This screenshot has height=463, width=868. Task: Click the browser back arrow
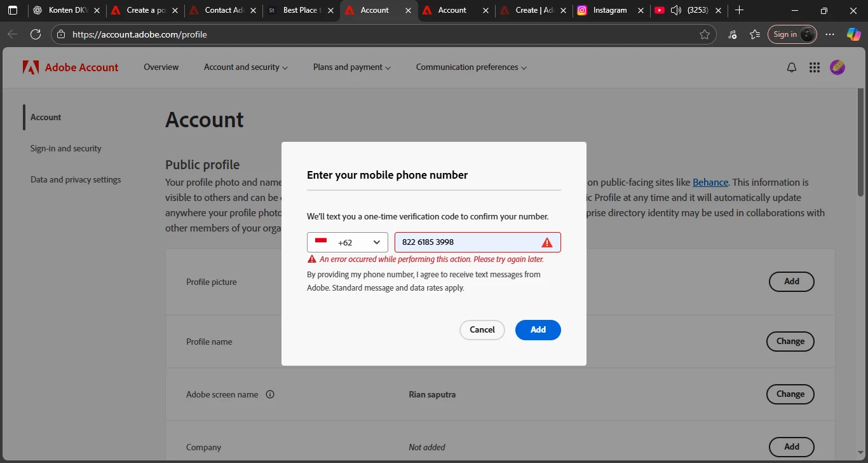[x=13, y=34]
